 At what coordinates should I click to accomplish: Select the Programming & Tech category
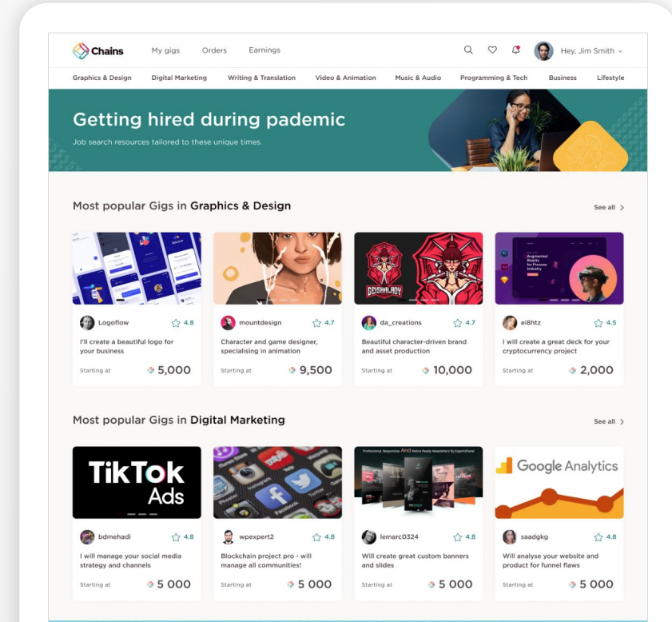tap(494, 78)
